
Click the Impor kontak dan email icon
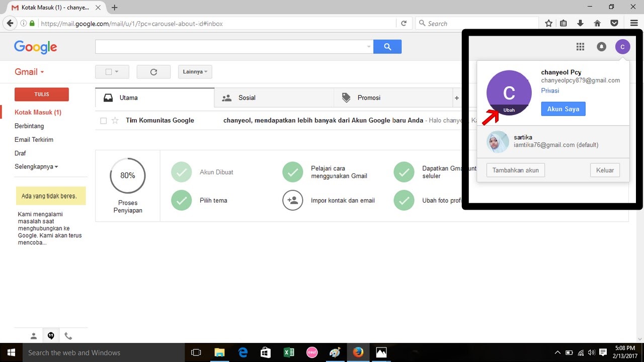[293, 200]
